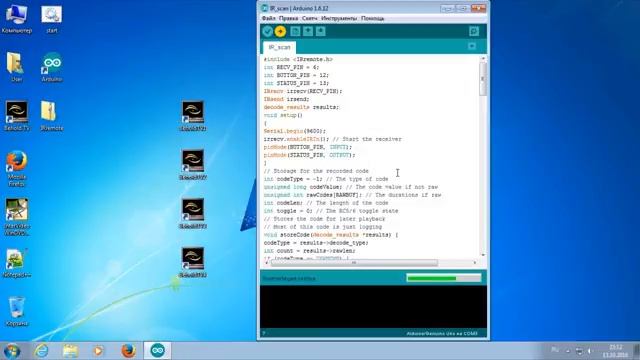
Task: Click the Arduino taskbar button
Action: [x=158, y=351]
